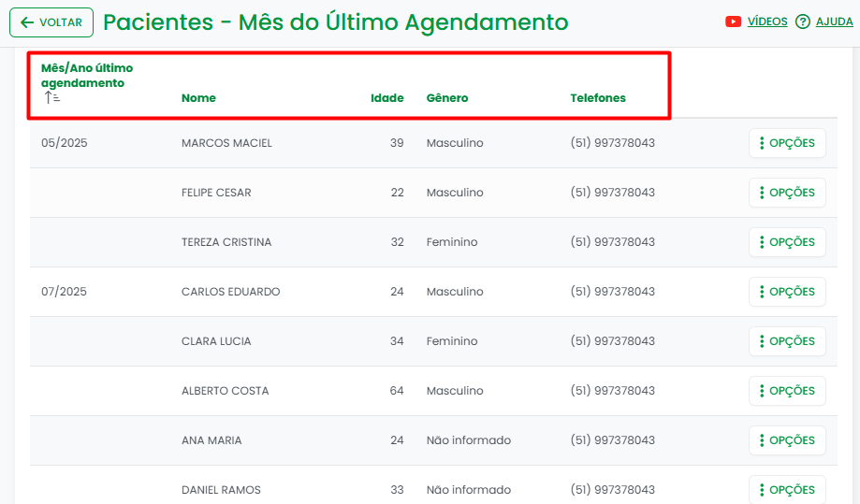The height and width of the screenshot is (504, 860).
Task: Expand Opções for Tereza Cristina
Action: tap(787, 242)
